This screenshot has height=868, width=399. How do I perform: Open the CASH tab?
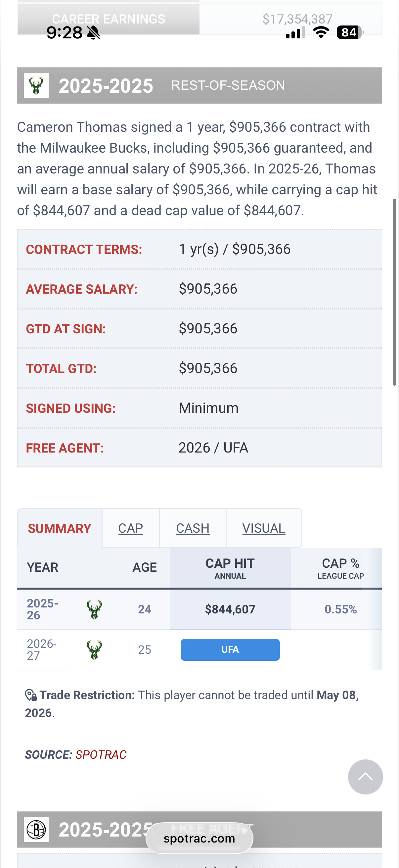tap(193, 528)
